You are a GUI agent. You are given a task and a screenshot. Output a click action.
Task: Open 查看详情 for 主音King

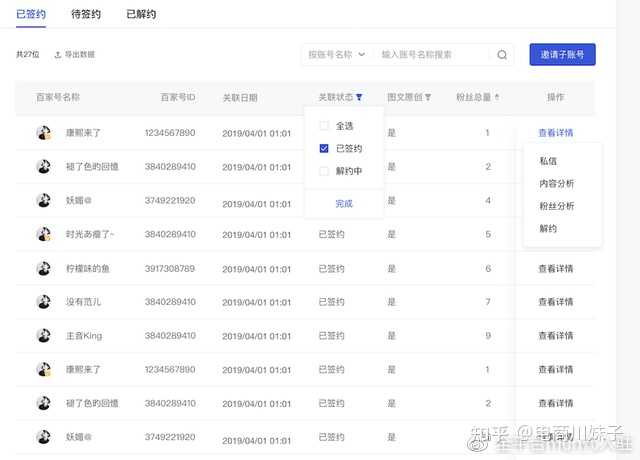click(556, 336)
